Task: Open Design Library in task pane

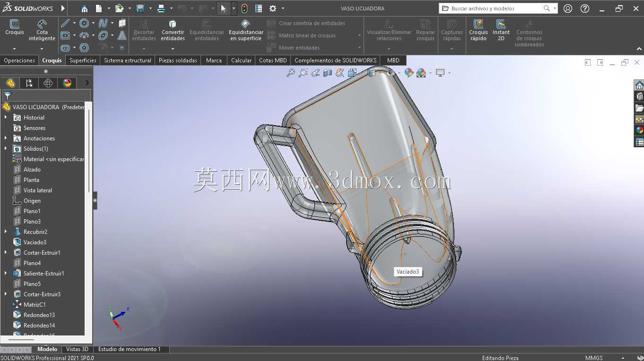Action: (639, 96)
